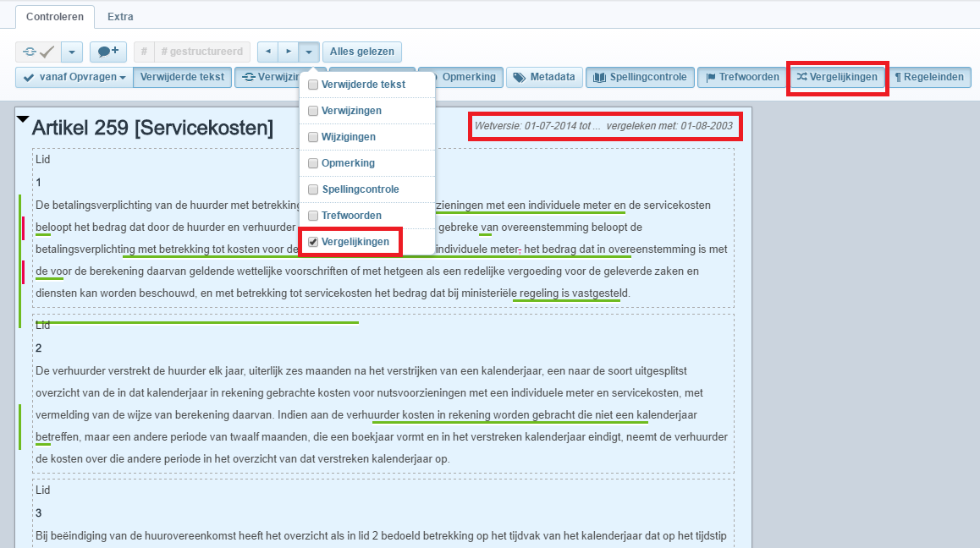Uncheck the Vergelijkingen checkbox in dropdown
The width and height of the screenshot is (980, 548).
pos(313,242)
